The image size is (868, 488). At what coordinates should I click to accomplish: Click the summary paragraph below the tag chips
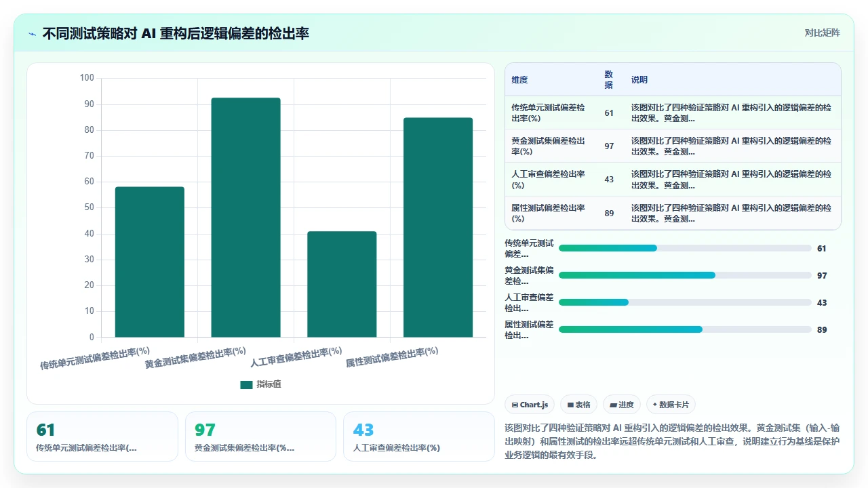pos(673,441)
